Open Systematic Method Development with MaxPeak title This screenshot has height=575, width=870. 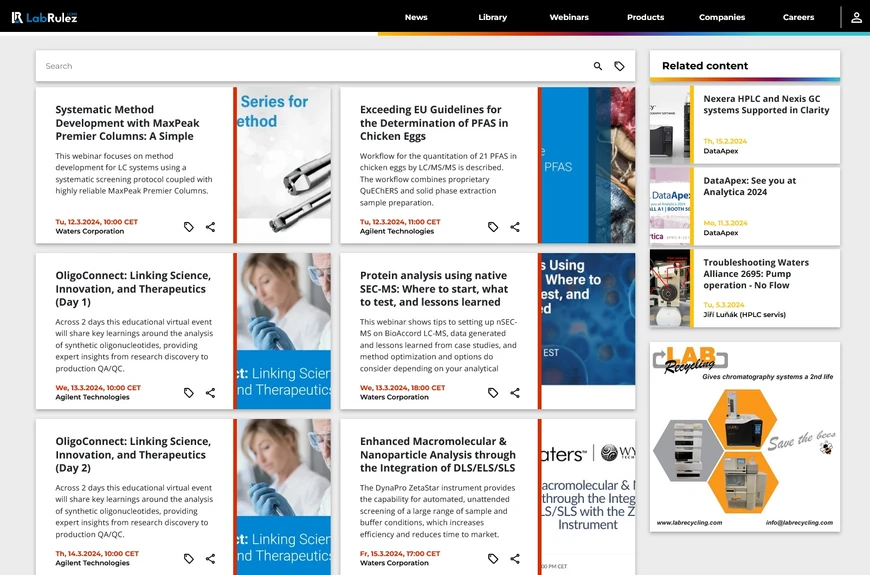(x=128, y=123)
